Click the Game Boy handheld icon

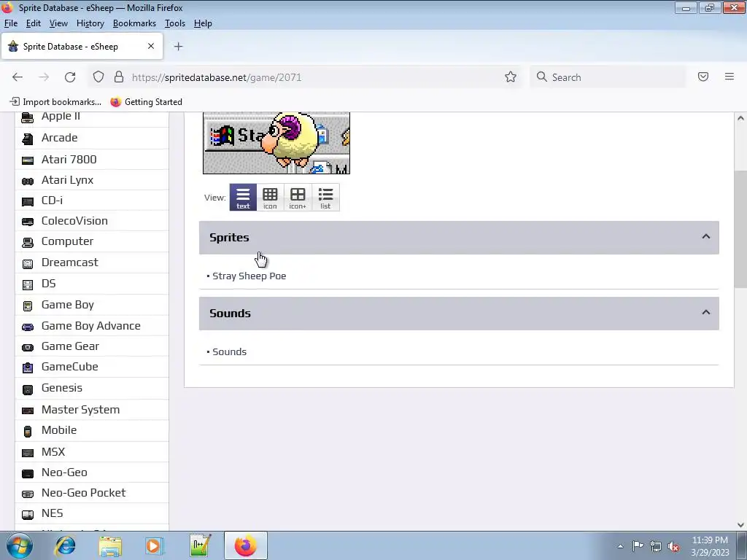tap(28, 306)
